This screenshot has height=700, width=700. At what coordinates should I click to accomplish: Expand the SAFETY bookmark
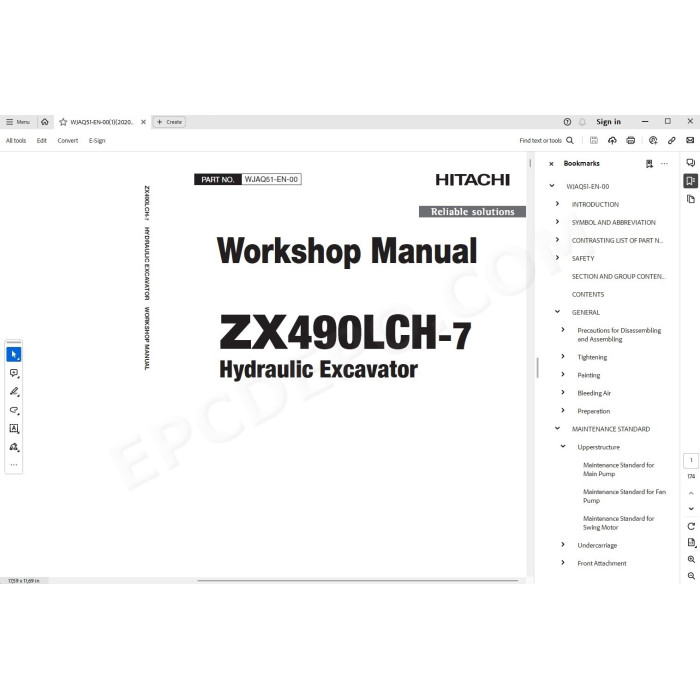557,258
